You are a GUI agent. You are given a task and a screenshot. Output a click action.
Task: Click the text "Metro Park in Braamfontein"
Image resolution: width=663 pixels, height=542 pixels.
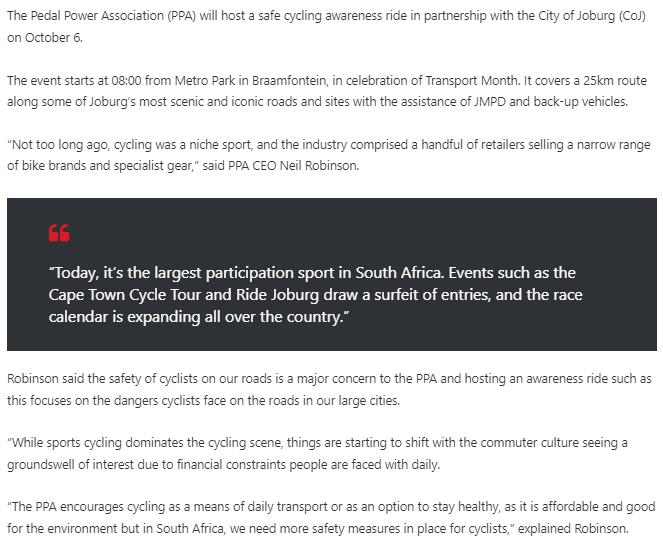click(x=250, y=80)
